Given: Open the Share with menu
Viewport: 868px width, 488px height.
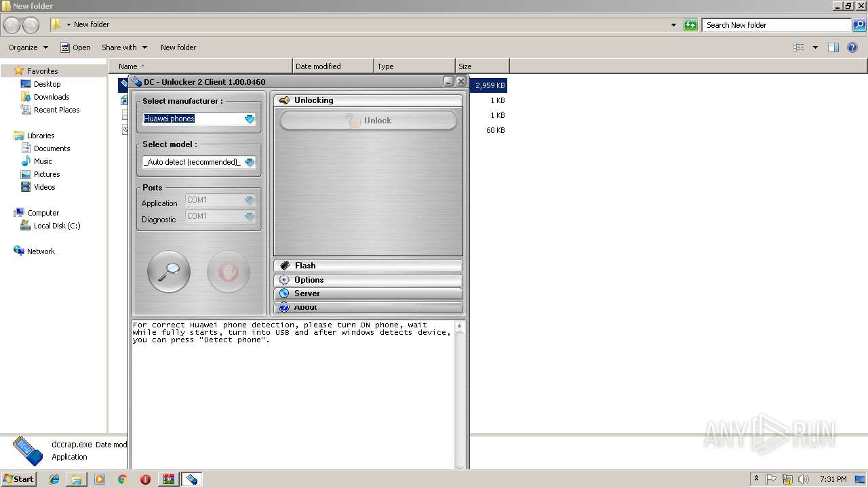Looking at the screenshot, I should coord(124,47).
